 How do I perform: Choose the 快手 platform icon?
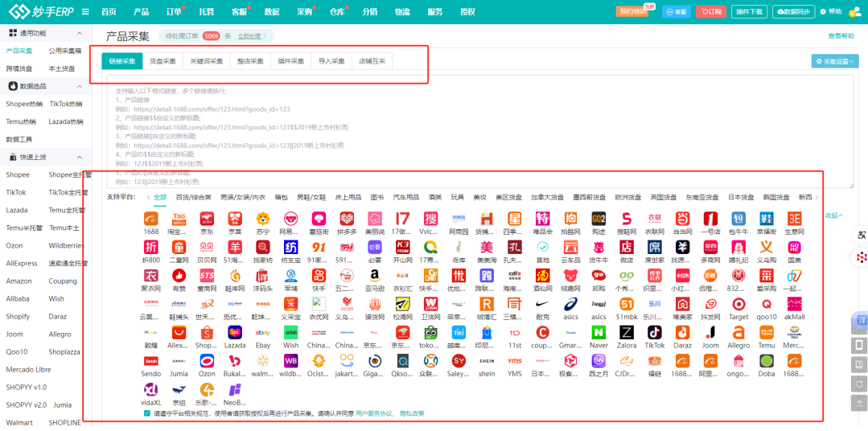coord(319,276)
